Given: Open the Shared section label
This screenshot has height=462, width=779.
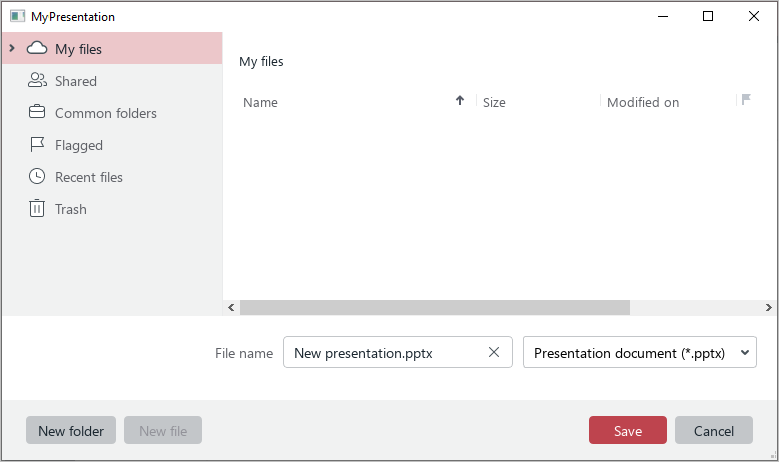Looking at the screenshot, I should [76, 81].
